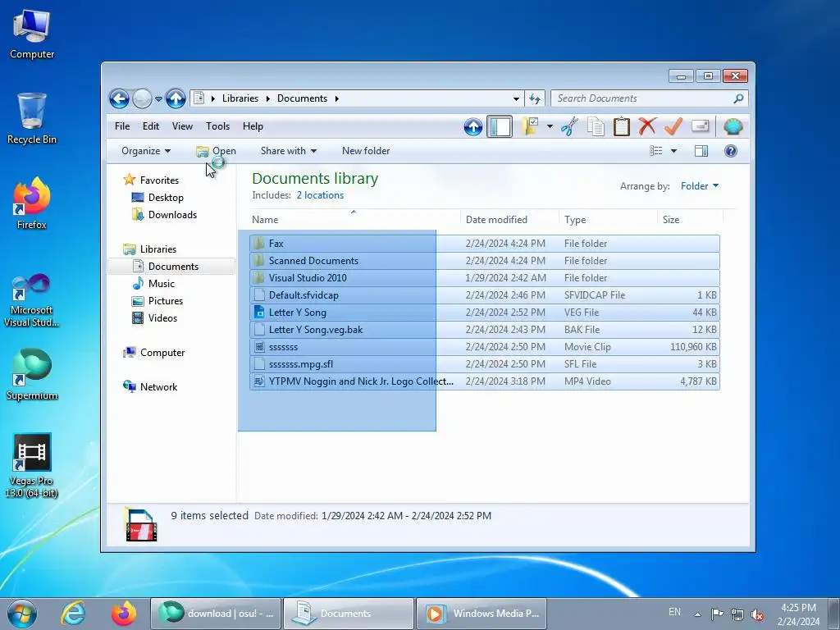840x630 pixels.
Task: Click the Back navigation button
Action: pyautogui.click(x=119, y=98)
